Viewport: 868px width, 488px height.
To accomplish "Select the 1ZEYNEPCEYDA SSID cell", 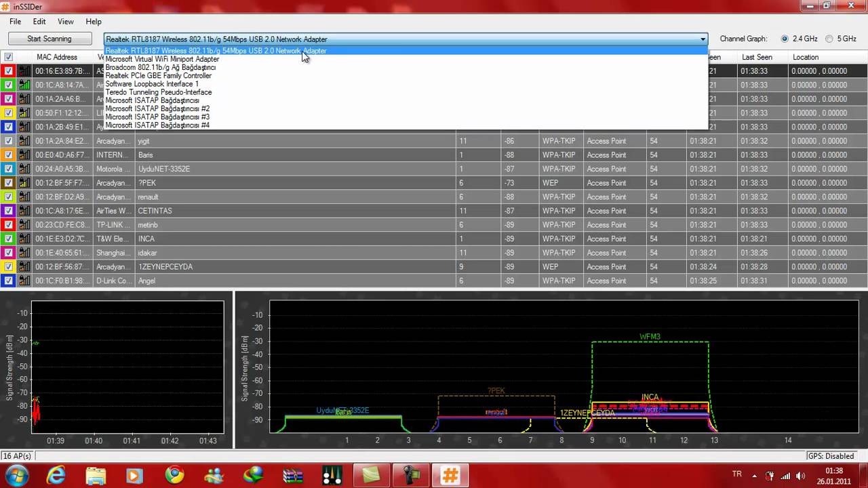I will coord(295,267).
